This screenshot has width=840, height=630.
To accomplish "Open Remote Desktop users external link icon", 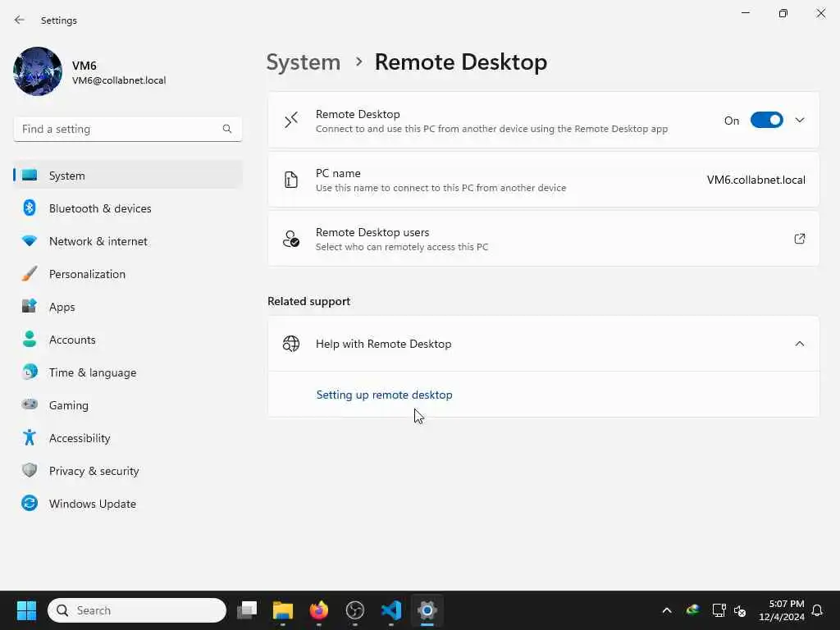I will pyautogui.click(x=799, y=239).
